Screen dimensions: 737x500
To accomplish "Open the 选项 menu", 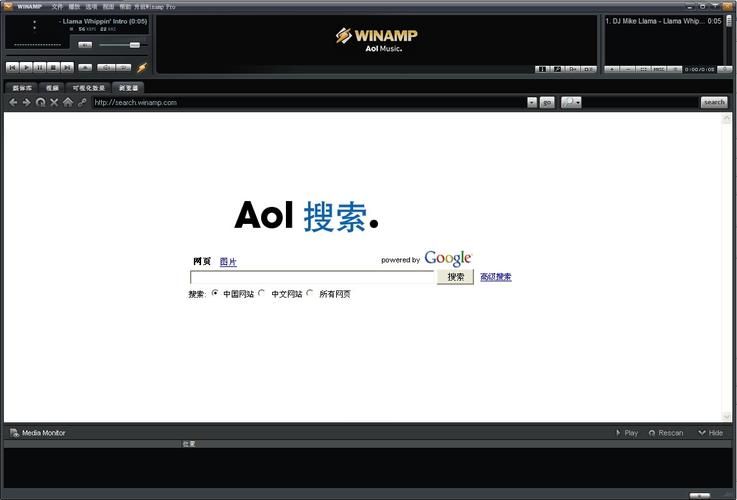I will point(91,7).
